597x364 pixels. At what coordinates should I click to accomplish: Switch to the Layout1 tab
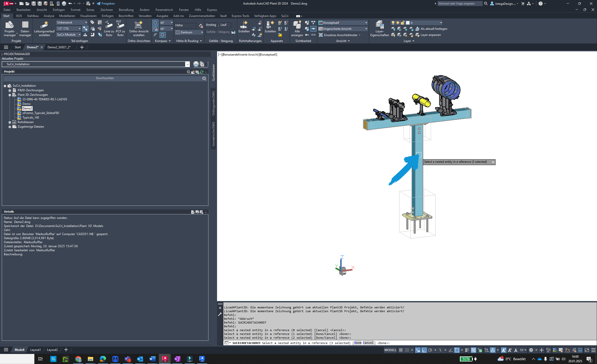[x=35, y=350]
